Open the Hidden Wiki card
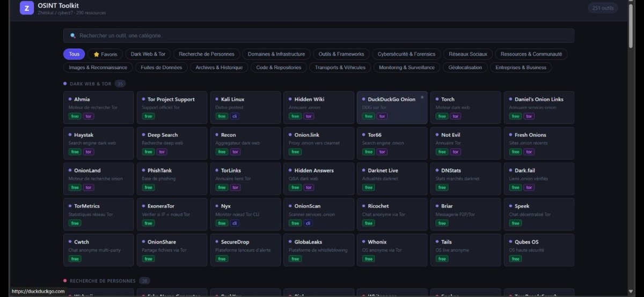Image resolution: width=644 pixels, height=297 pixels. [319, 107]
